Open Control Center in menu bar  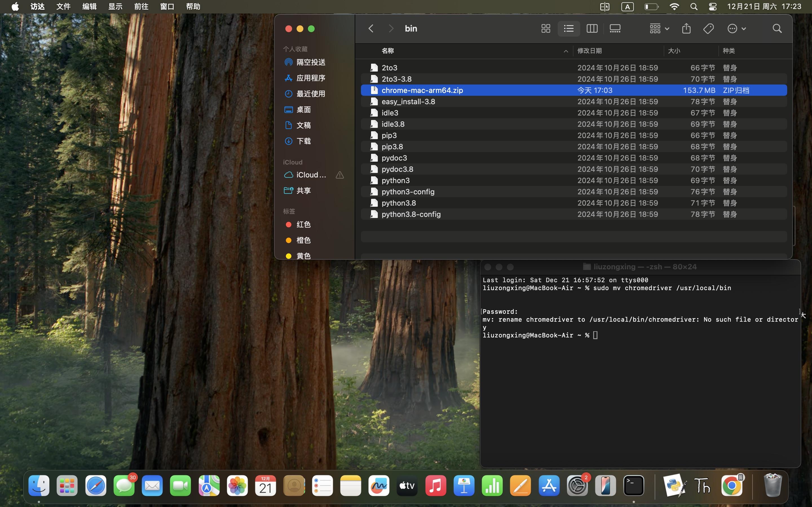pyautogui.click(x=713, y=7)
